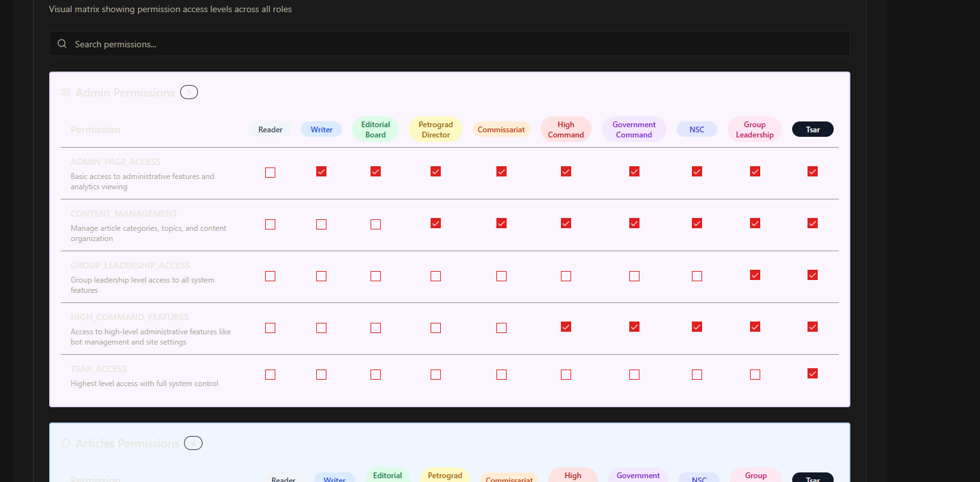Select the Reader role badge in Admin Permissions header
The width and height of the screenshot is (980, 482).
270,129
